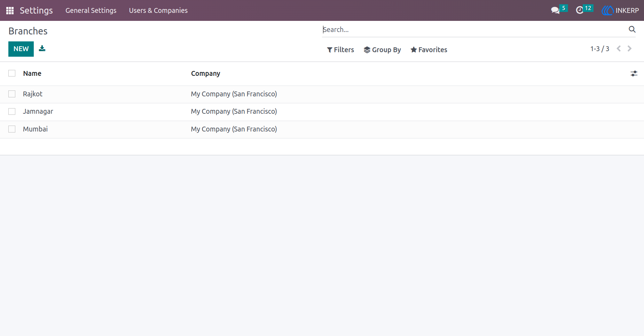The width and height of the screenshot is (644, 336).
Task: Select the Jamnagar row checkbox
Action: click(x=12, y=111)
